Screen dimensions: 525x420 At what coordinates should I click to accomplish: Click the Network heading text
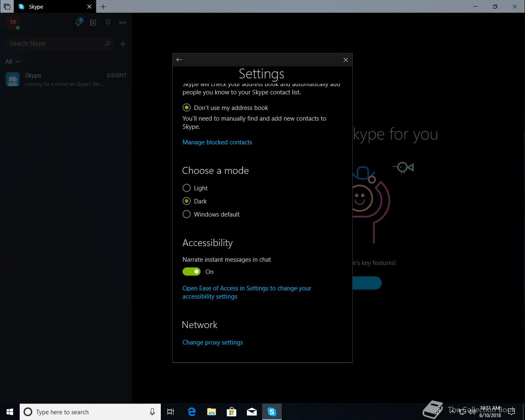200,325
